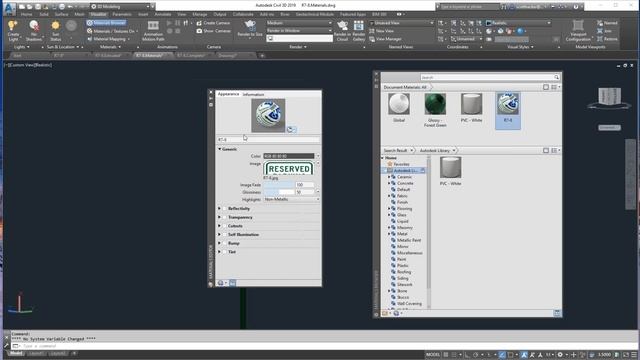Click the RESERVED image texture preview
The width and height of the screenshot is (640, 360).
tap(289, 168)
